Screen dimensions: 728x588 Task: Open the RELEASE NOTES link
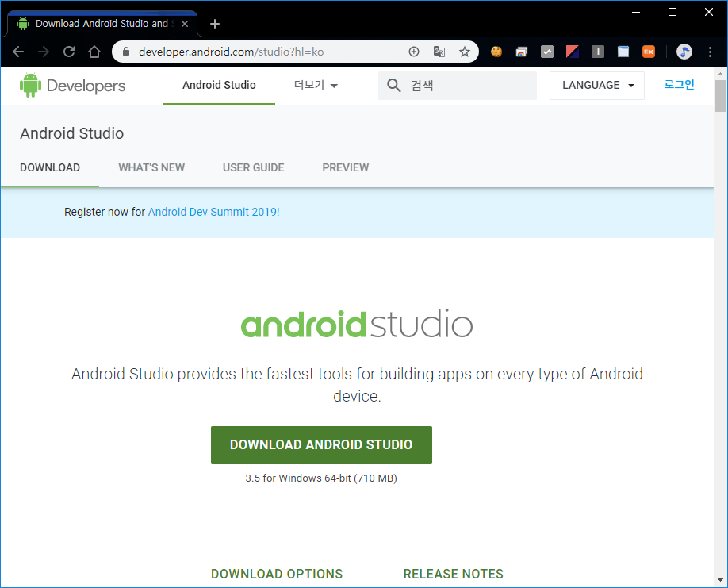pos(453,574)
